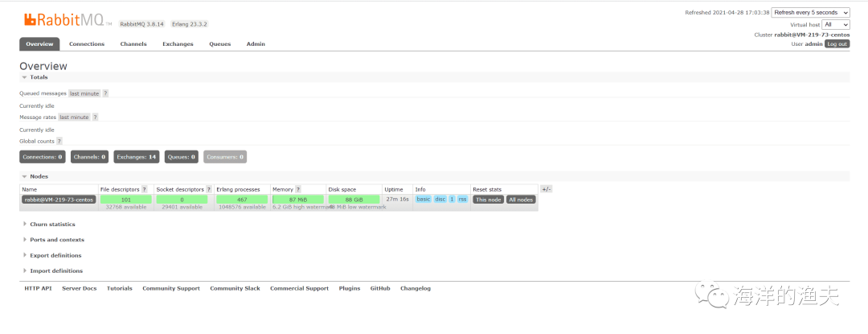This screenshot has width=868, height=334.
Task: Reset stats for All nodes
Action: pos(521,200)
